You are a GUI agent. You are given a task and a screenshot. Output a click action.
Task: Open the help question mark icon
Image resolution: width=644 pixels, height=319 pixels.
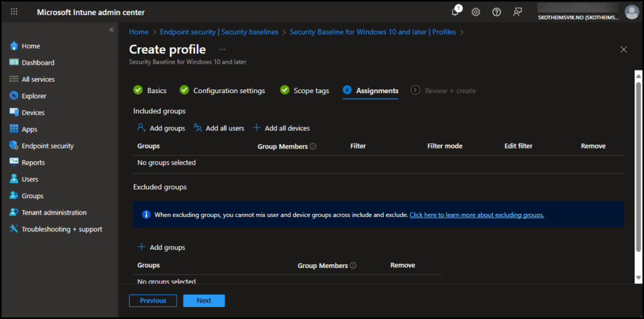[497, 12]
